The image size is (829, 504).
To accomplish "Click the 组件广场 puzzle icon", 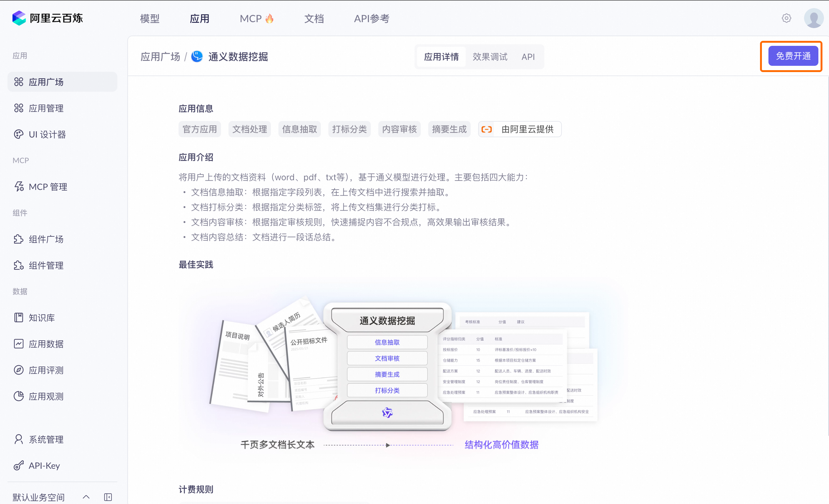I will pyautogui.click(x=19, y=239).
